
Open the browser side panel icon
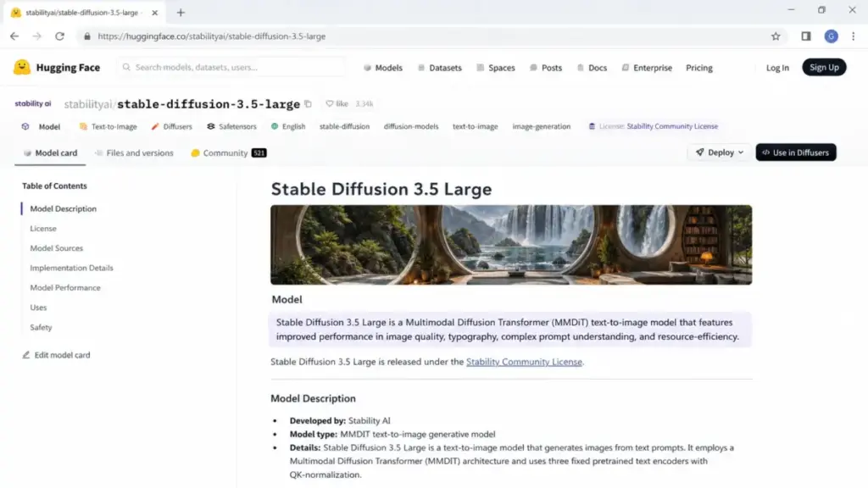point(805,36)
